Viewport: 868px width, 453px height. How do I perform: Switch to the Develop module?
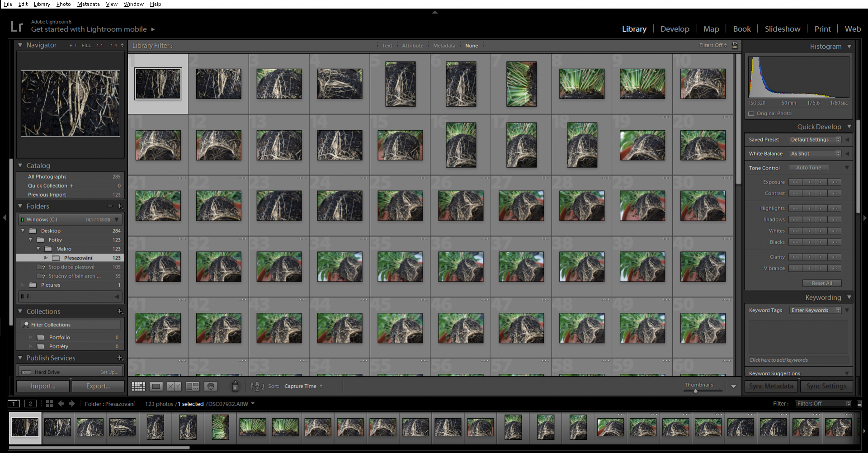coord(675,29)
